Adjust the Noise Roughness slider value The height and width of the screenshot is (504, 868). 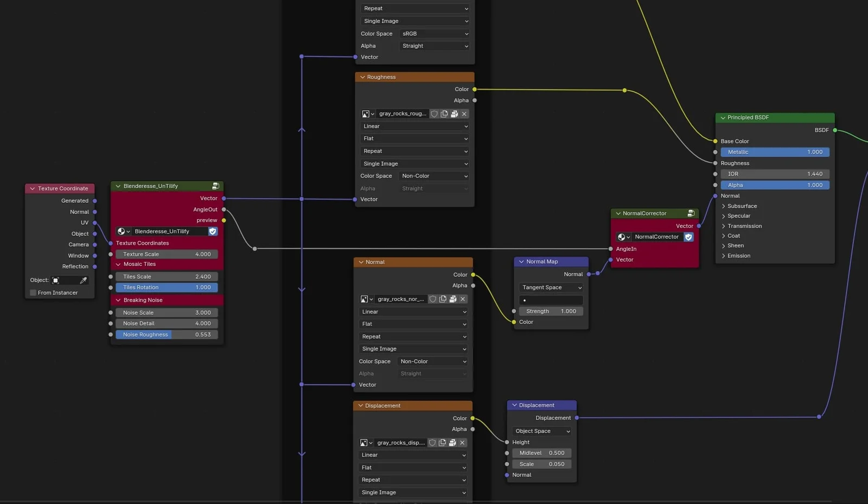[167, 334]
